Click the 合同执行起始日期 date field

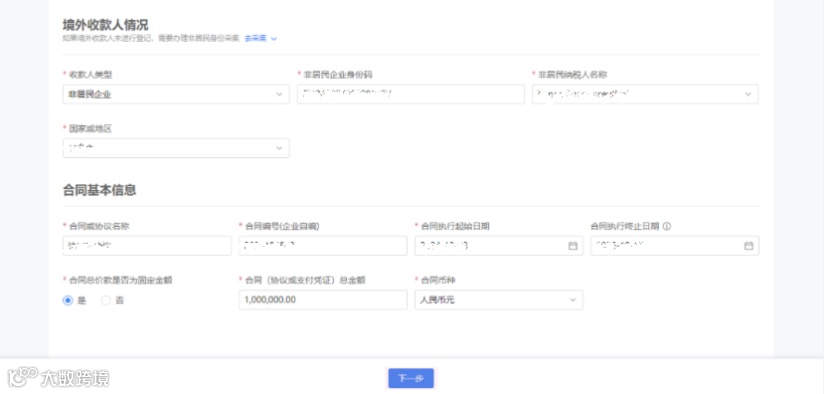[x=499, y=246]
